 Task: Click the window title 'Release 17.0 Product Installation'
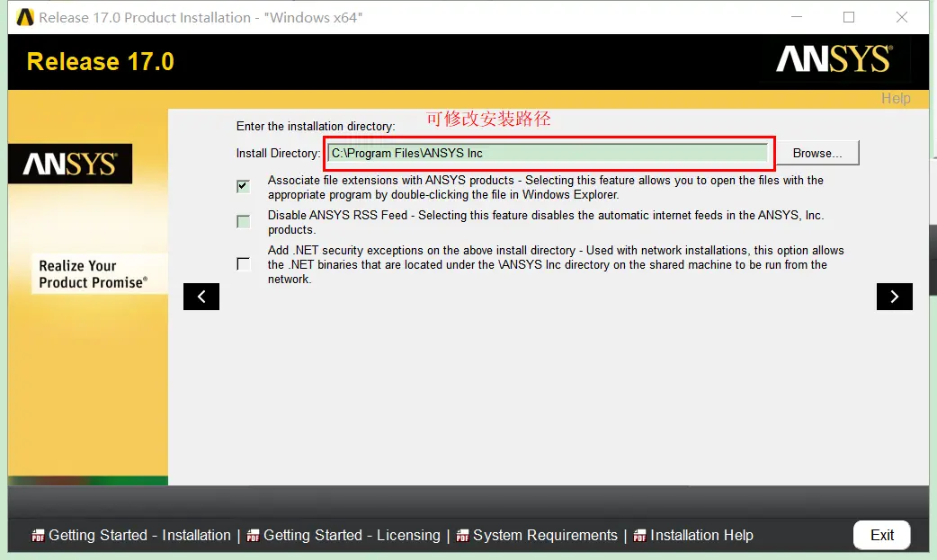201,17
